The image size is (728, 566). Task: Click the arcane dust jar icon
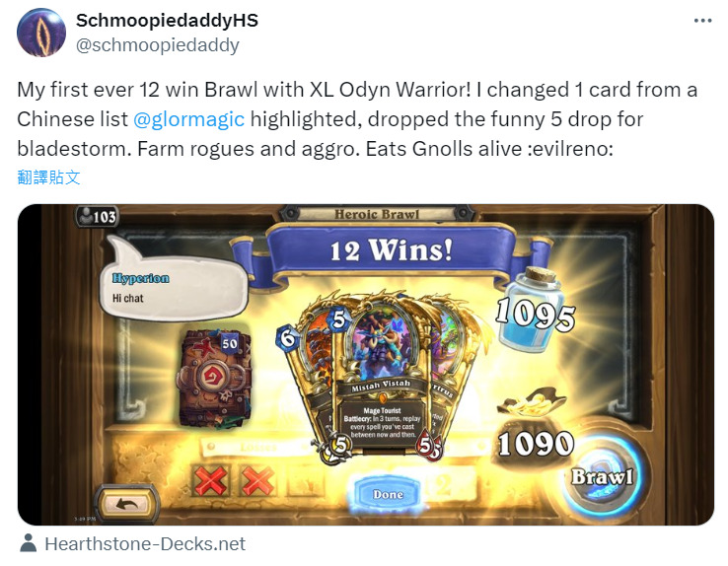pos(534,308)
